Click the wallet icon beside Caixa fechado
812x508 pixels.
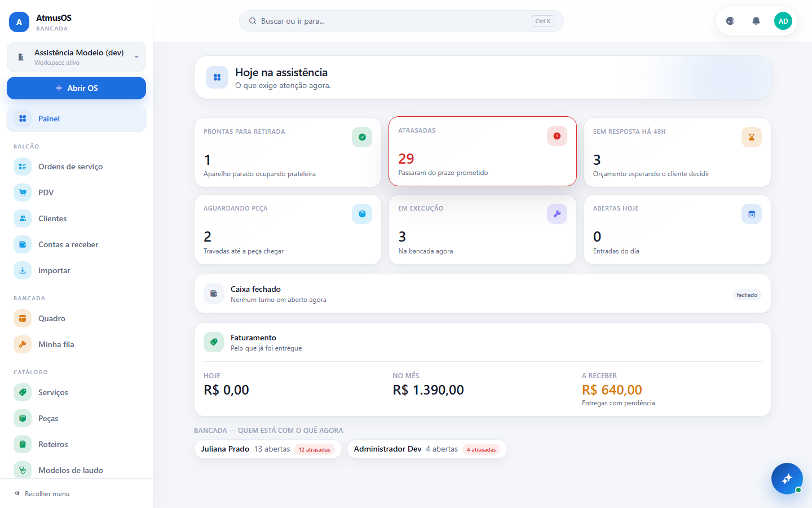(214, 294)
